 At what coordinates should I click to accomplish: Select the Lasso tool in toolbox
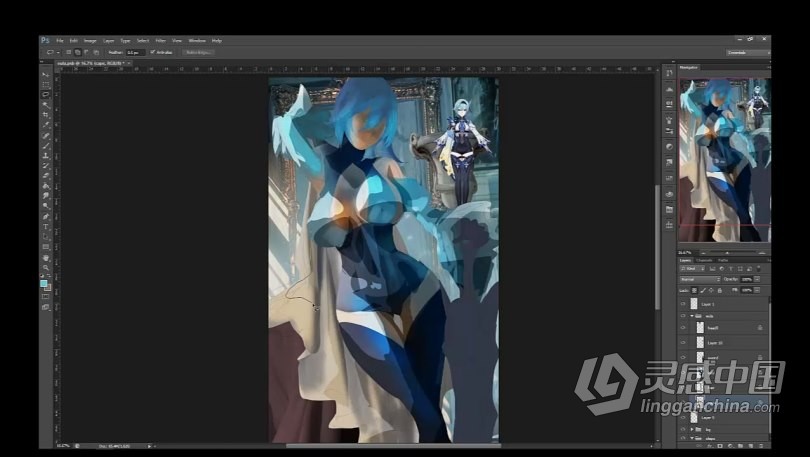point(45,95)
